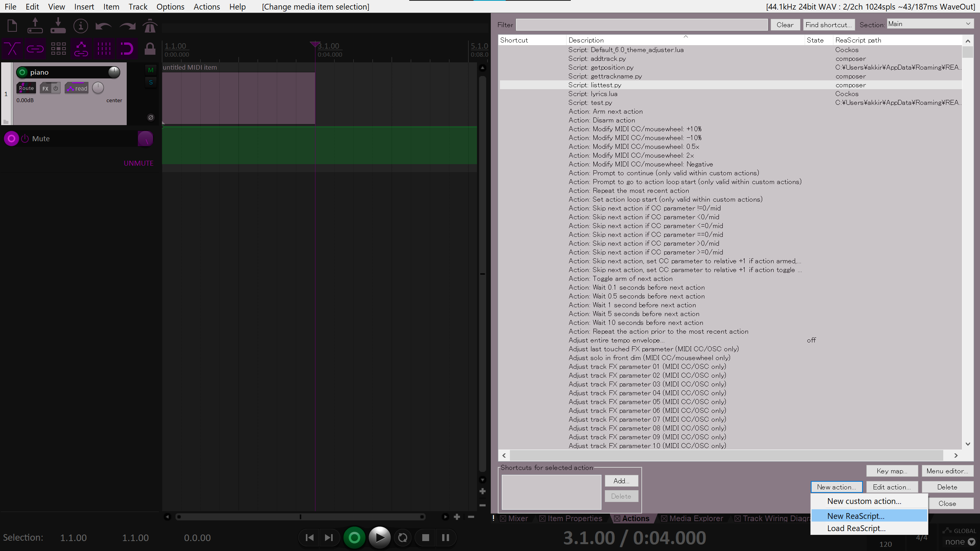The height and width of the screenshot is (551, 980).
Task: Switch to the Media Explorer tab
Action: coord(696,518)
